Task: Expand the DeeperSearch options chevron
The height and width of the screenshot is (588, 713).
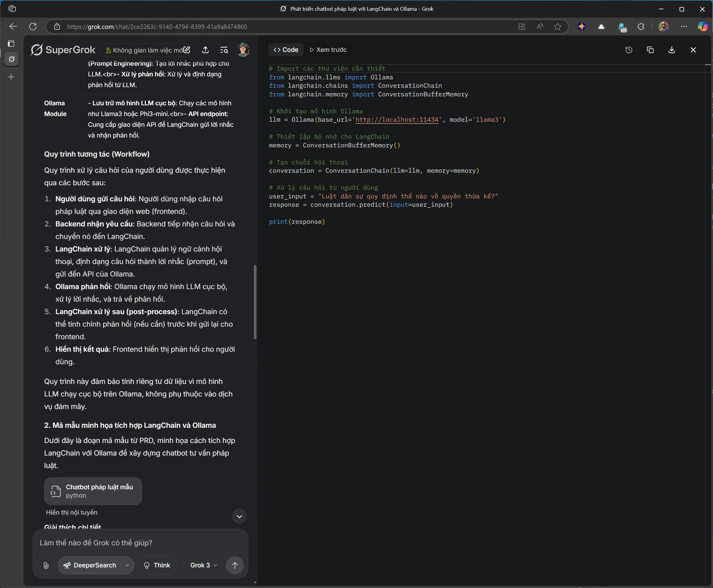Action: tap(127, 565)
